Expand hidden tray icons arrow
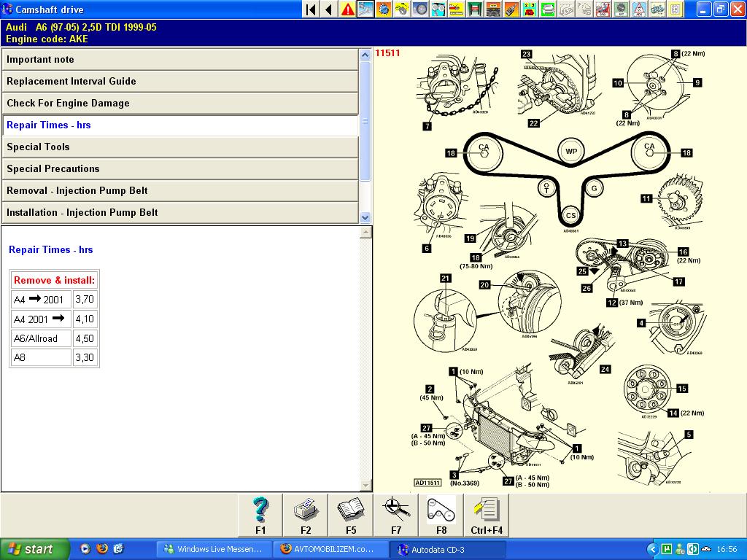This screenshot has width=747, height=560. (x=652, y=549)
